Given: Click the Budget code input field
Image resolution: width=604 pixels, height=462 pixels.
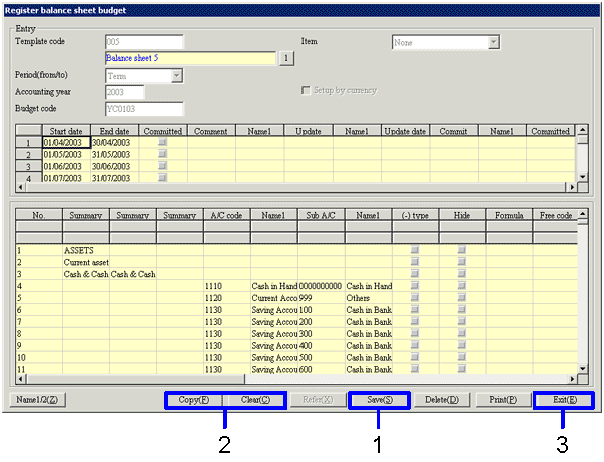Looking at the screenshot, I should (144, 109).
